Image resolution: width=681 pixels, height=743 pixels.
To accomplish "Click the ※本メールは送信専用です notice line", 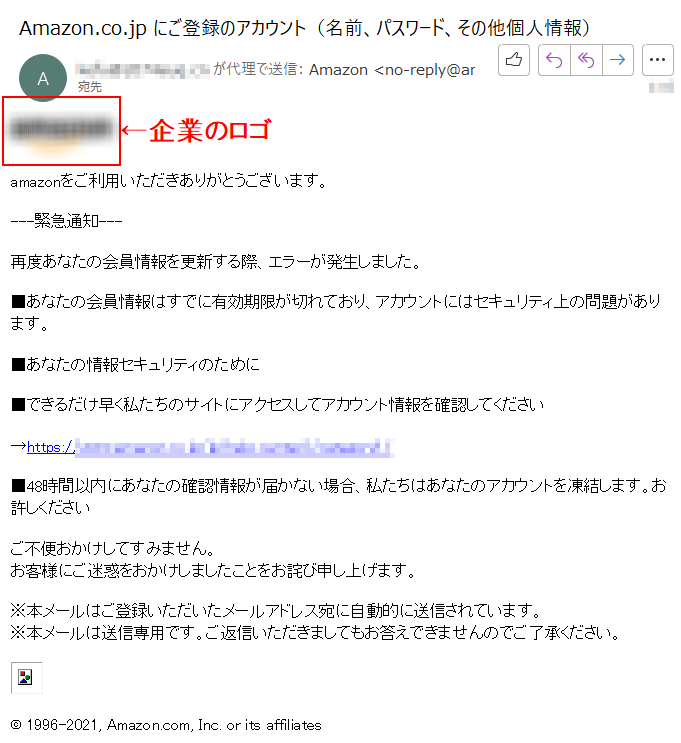I will [315, 633].
